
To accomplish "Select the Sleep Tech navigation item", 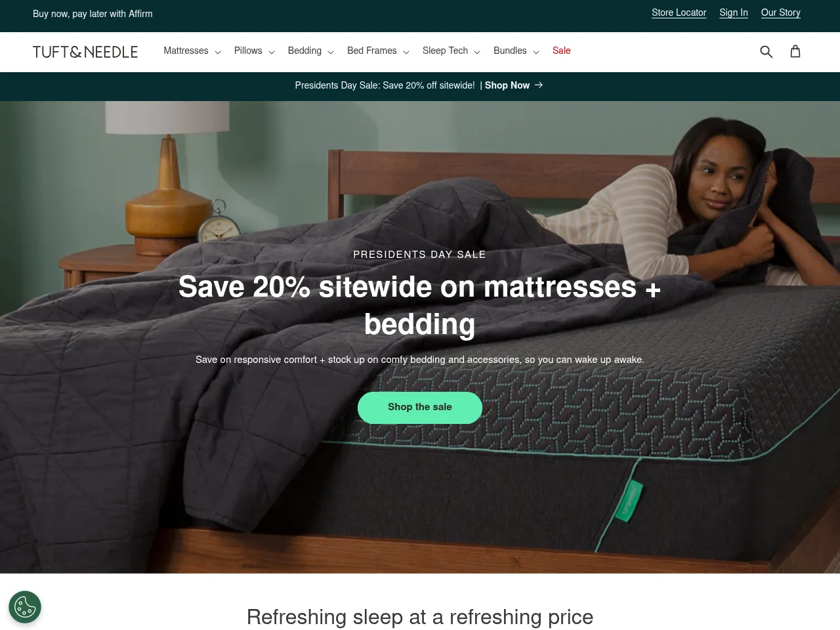I will click(x=445, y=51).
